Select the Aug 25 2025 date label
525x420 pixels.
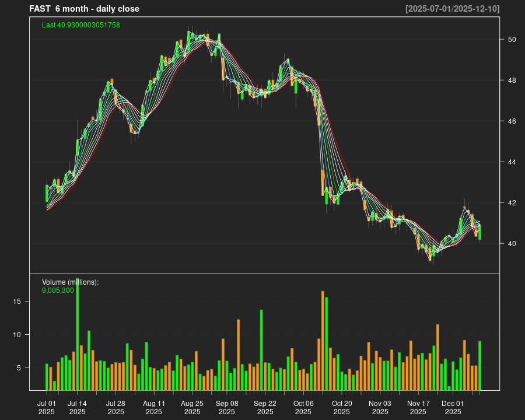[x=192, y=407]
